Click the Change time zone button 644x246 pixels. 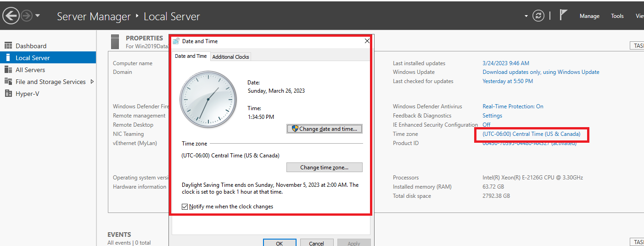tap(325, 168)
